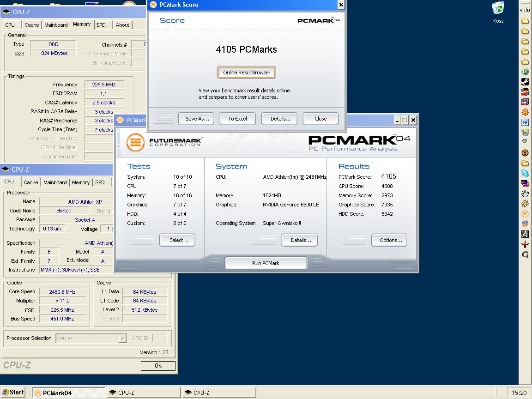This screenshot has width=532, height=399.
Task: Launch Steam from the side toolbar
Action: [525, 81]
